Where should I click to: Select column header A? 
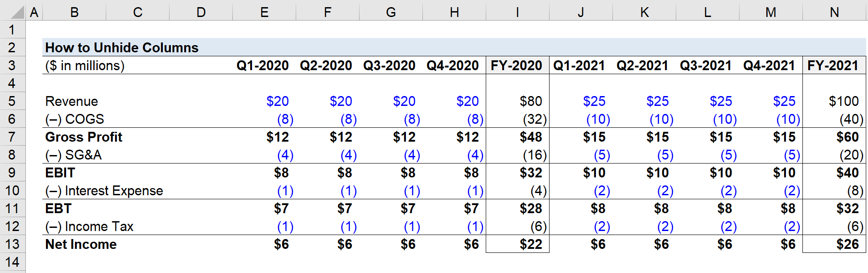coord(34,12)
